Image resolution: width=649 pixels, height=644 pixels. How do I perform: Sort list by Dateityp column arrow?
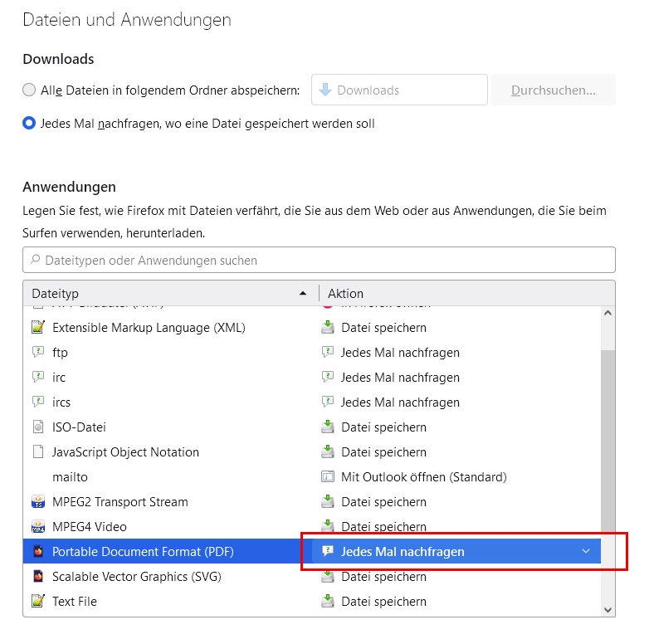302,294
